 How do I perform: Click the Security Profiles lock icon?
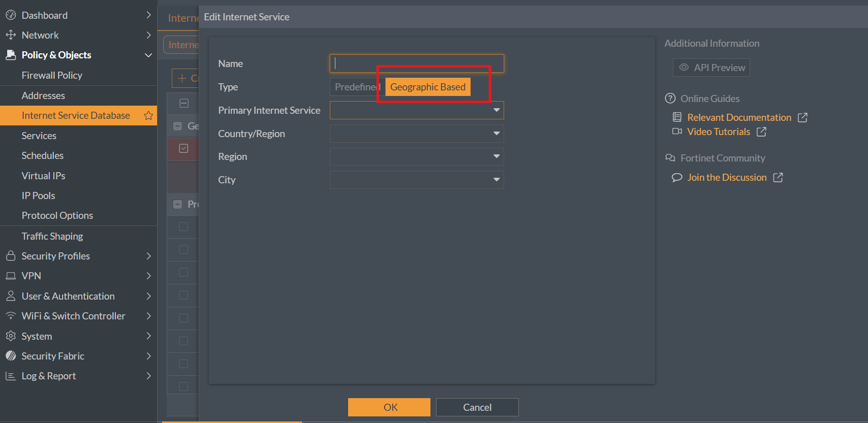(x=11, y=256)
